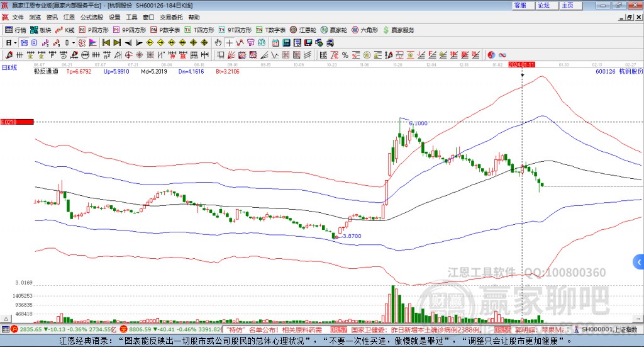Open the 板块 sector view
Screen dimensions: 644x347
pos(41,30)
